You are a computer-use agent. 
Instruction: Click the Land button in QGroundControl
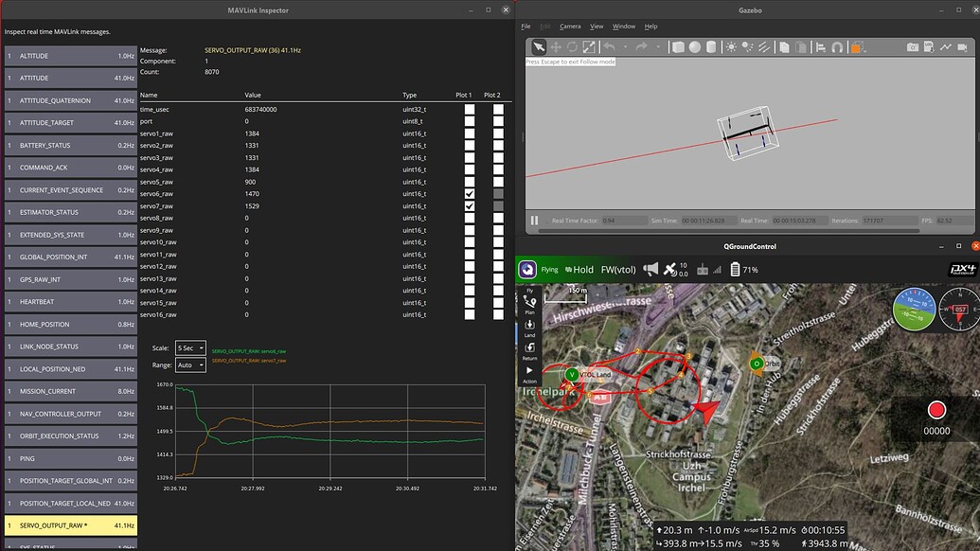529,328
